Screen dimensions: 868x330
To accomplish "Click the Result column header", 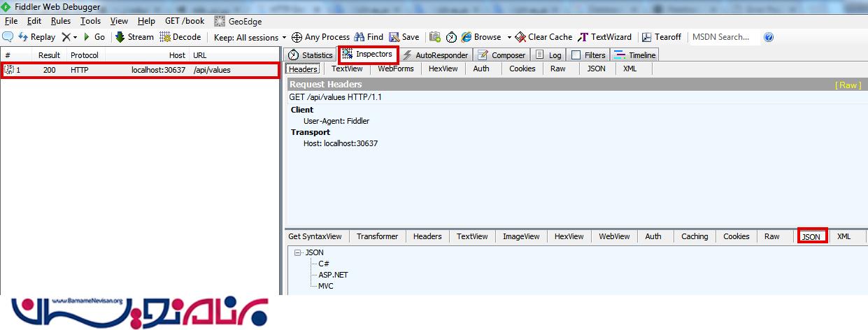I will click(49, 55).
